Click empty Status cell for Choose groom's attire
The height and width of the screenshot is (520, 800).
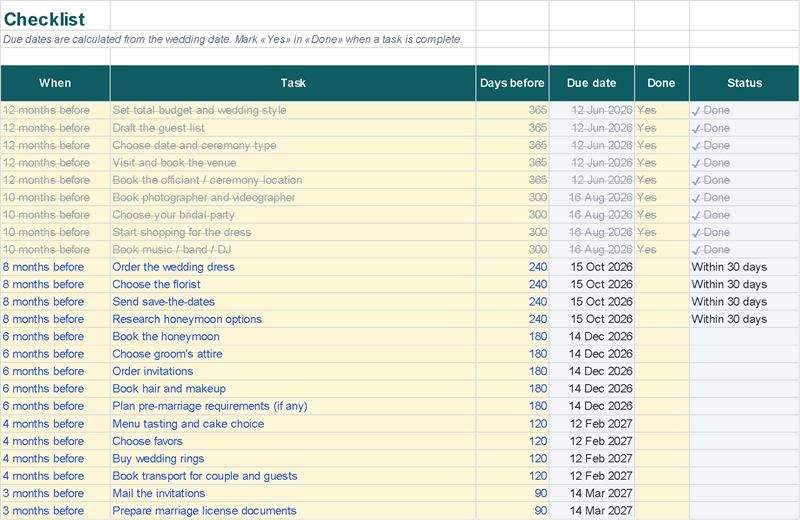pos(744,354)
